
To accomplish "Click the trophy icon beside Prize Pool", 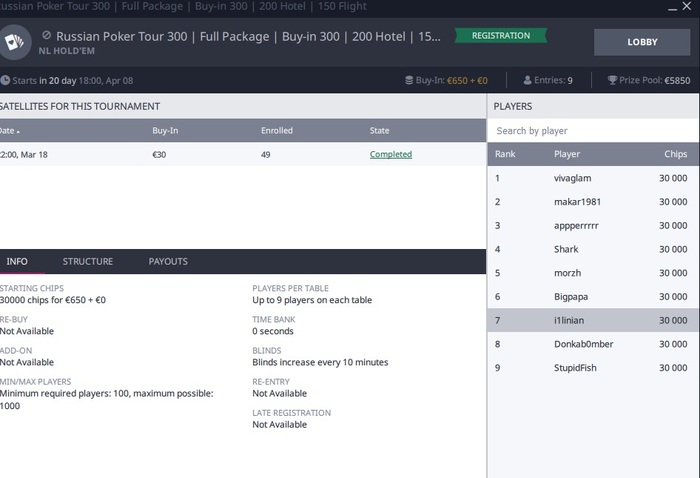I will coord(612,80).
